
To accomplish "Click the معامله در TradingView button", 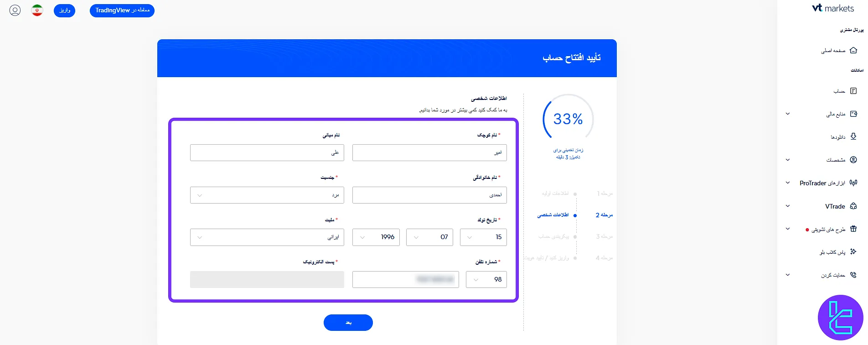I will tap(122, 10).
